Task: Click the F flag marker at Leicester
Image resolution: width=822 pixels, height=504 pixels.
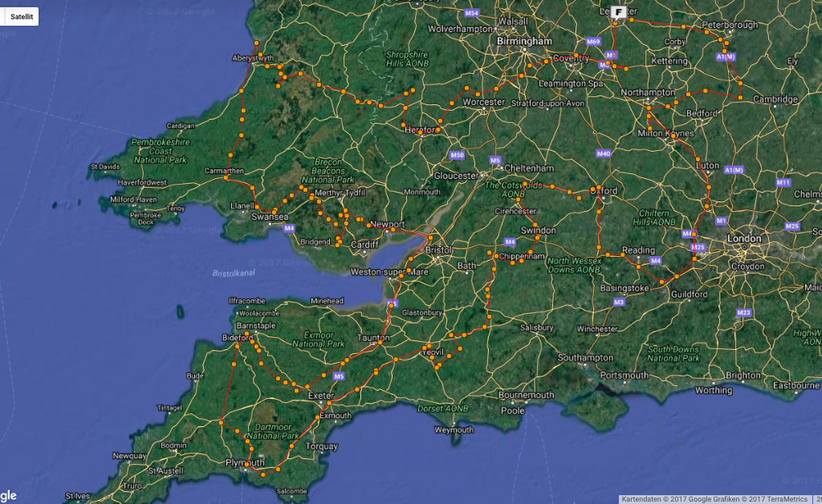Action: pos(619,12)
